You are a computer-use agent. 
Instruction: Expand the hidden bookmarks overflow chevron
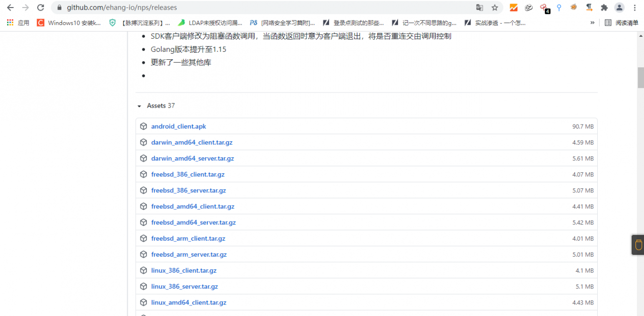tap(592, 23)
